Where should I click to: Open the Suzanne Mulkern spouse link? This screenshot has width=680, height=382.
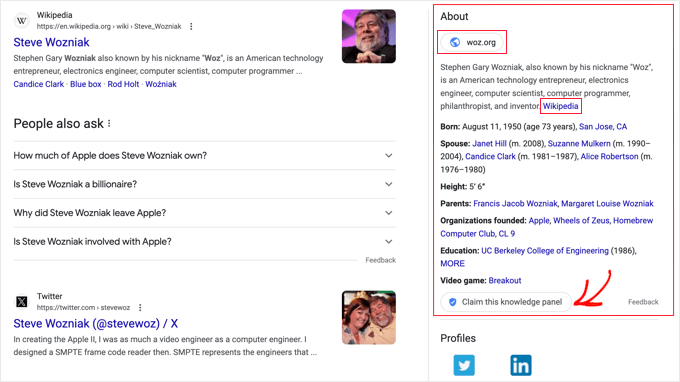click(x=579, y=144)
